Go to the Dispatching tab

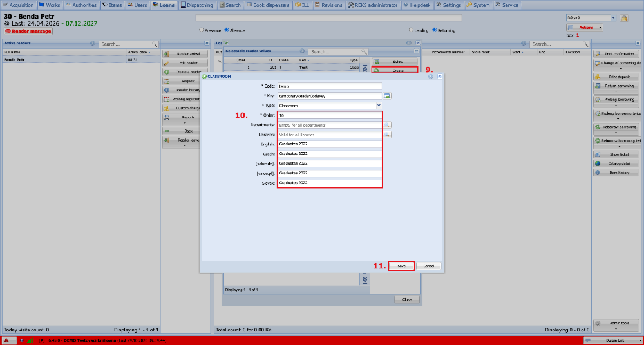198,5
